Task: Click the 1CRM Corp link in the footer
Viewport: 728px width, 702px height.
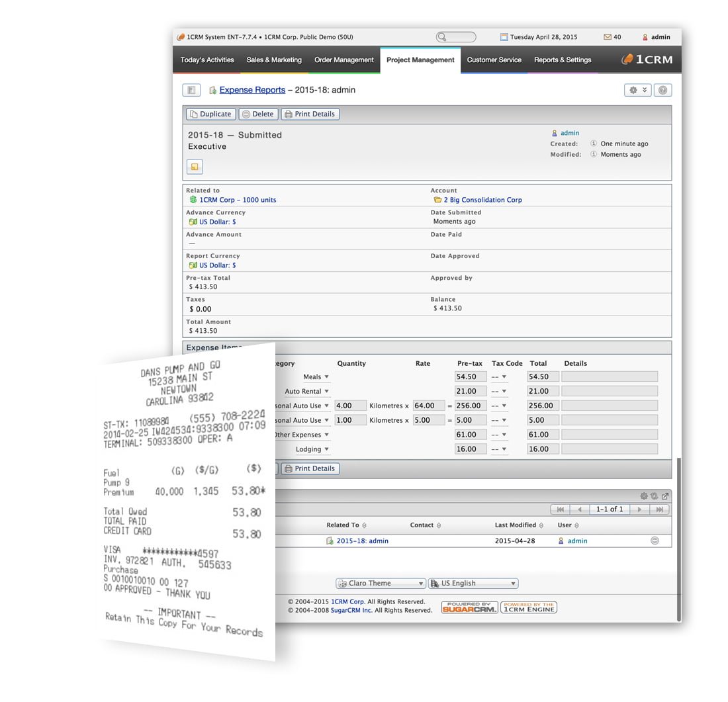Action: [x=347, y=601]
